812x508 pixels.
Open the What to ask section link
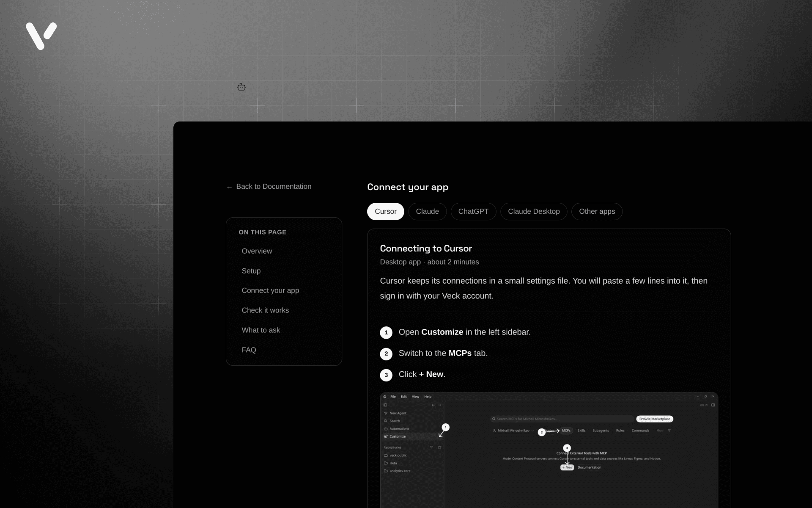click(x=261, y=330)
